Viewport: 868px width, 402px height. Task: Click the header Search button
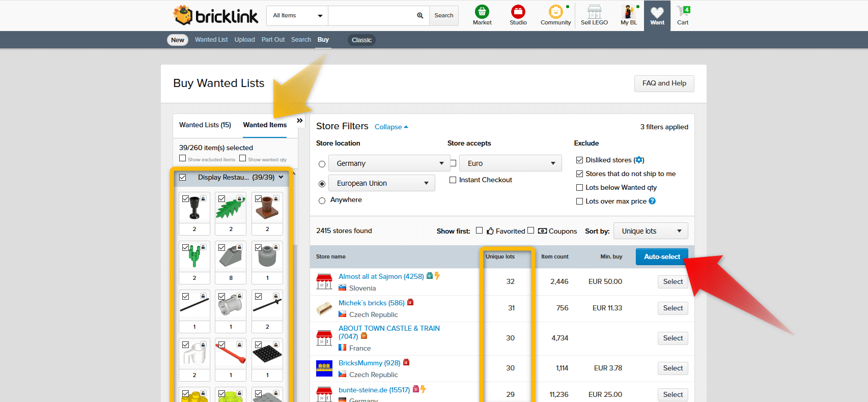pos(443,16)
